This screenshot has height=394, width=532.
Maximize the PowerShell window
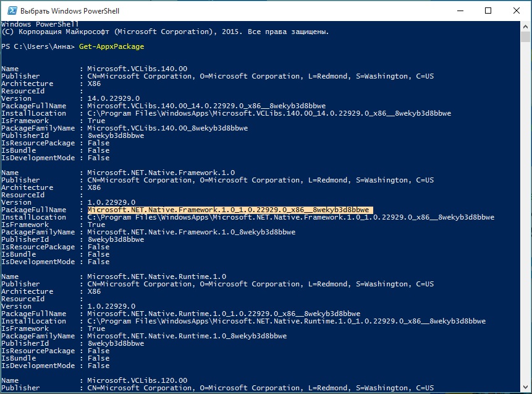coord(488,11)
